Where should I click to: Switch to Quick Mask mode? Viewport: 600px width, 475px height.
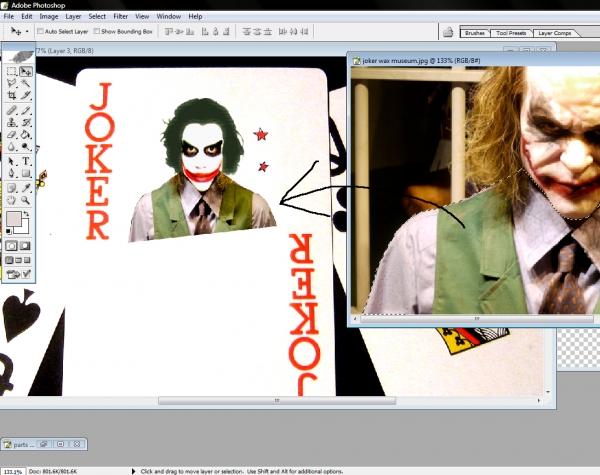[26, 246]
